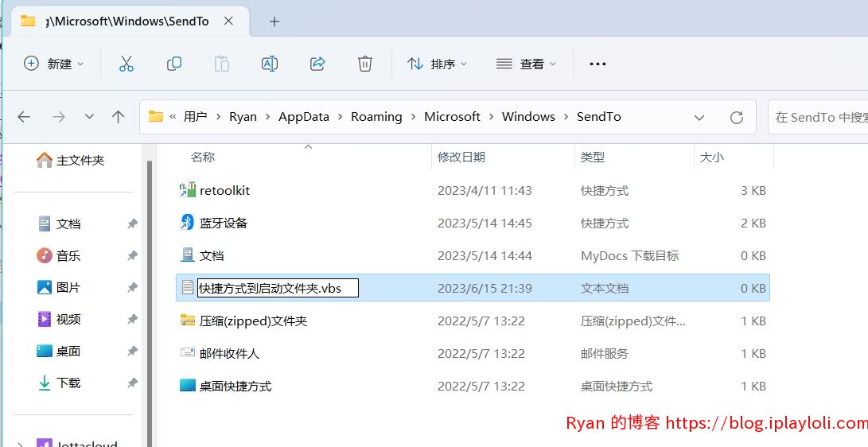Refresh the SendTo folder view
The height and width of the screenshot is (447, 868).
click(736, 117)
